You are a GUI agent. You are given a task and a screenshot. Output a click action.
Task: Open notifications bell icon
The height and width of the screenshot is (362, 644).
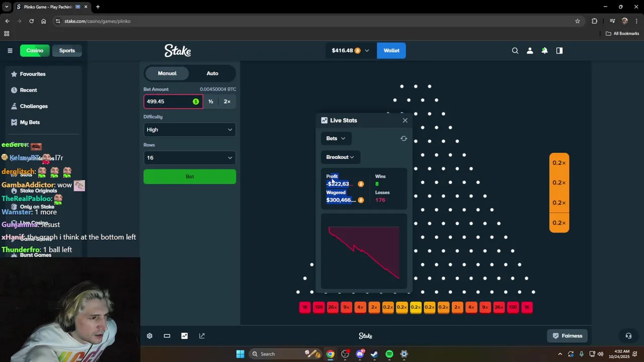click(544, 50)
